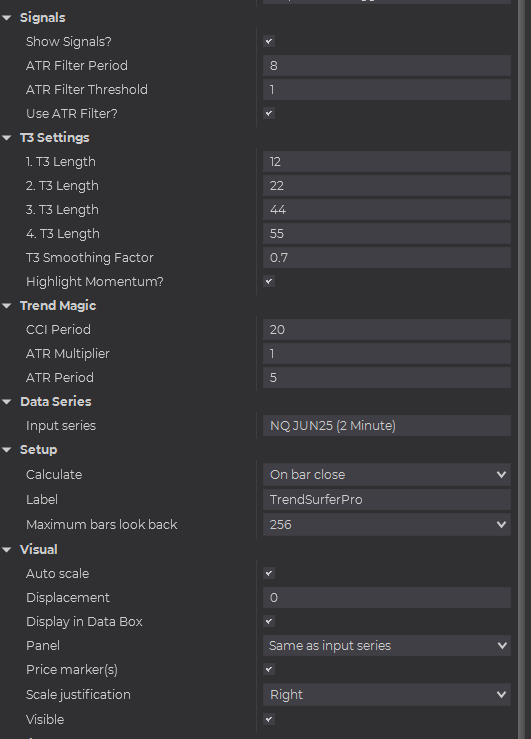Viewport: 531px width, 739px height.
Task: Collapse the Setup section arrow
Action: [x=7, y=450]
